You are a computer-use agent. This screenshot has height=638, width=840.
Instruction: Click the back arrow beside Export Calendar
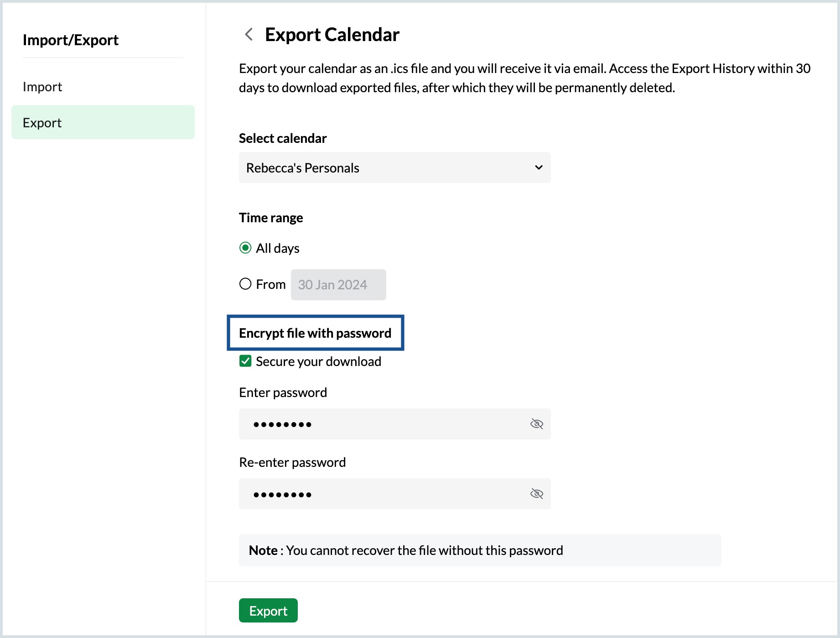pos(249,34)
